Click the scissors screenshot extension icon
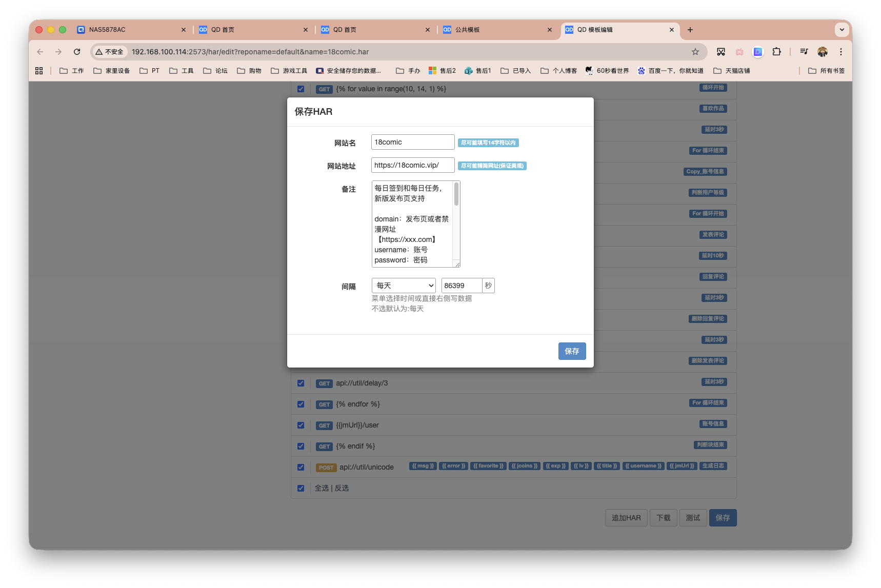 pos(721,51)
